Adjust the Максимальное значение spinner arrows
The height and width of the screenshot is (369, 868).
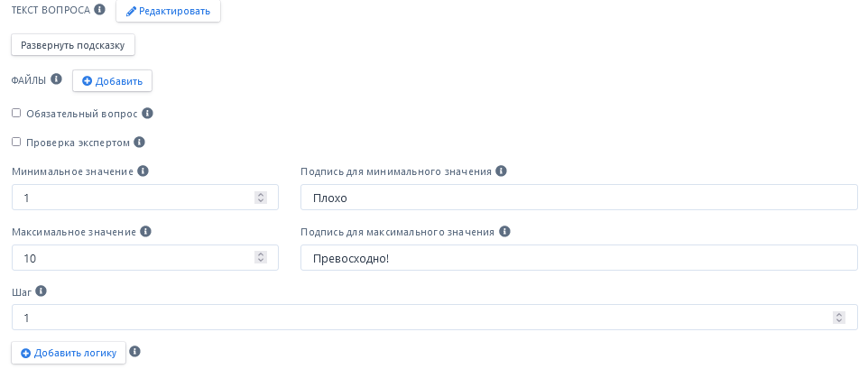pos(261,258)
